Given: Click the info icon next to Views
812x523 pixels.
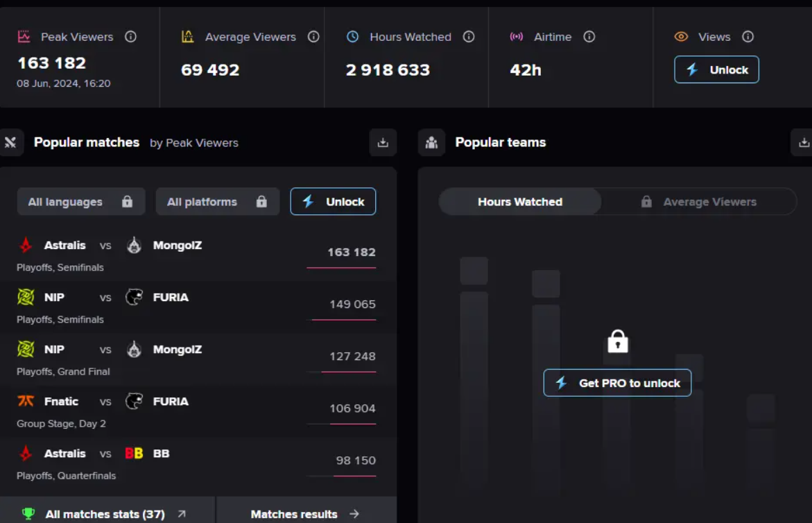Looking at the screenshot, I should coord(748,37).
